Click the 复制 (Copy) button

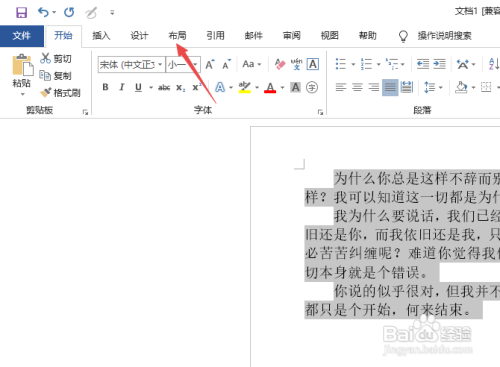pos(56,76)
